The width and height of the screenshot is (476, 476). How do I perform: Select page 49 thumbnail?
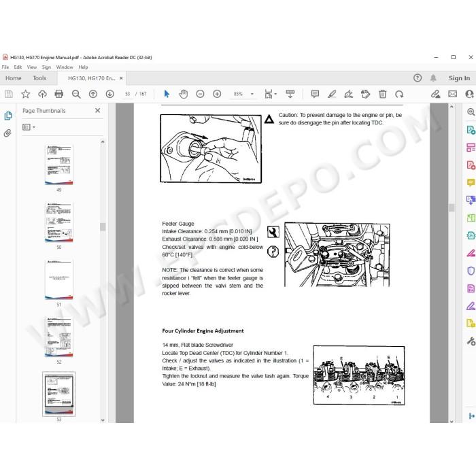click(x=59, y=165)
